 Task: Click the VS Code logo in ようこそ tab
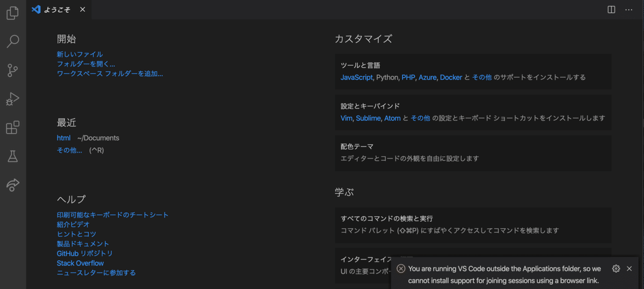(x=36, y=10)
